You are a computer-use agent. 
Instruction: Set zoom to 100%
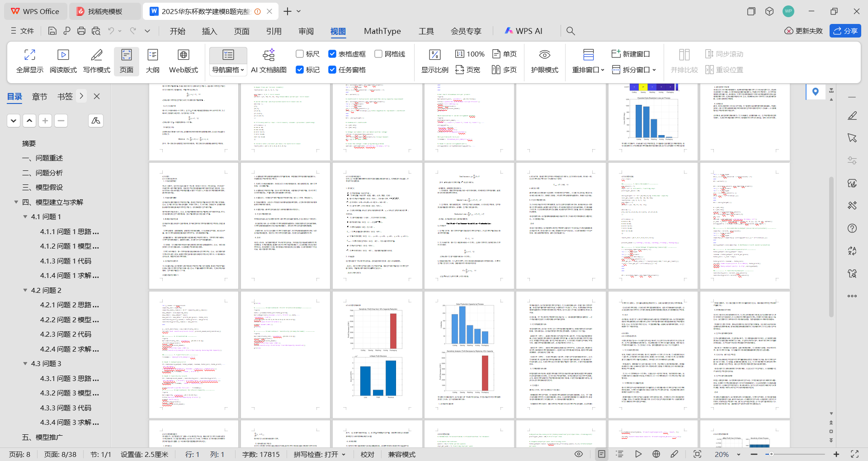pos(470,54)
